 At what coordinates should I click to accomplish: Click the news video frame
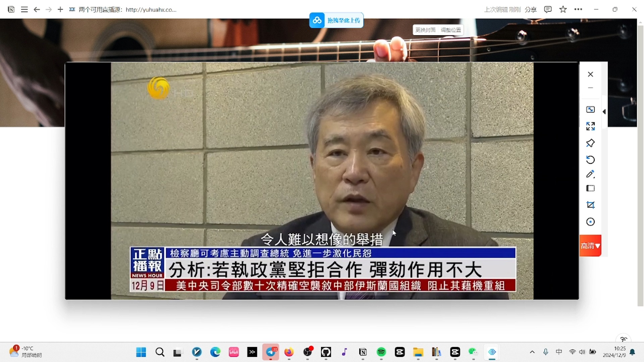click(322, 181)
